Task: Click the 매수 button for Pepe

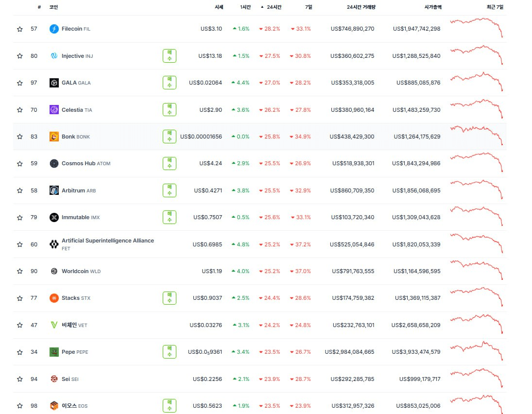Action: click(x=170, y=352)
